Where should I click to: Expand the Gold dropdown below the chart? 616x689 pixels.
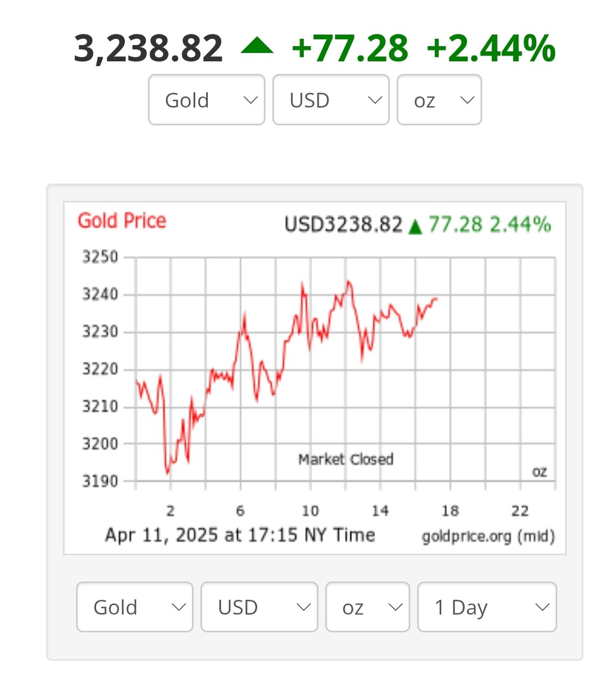135,607
